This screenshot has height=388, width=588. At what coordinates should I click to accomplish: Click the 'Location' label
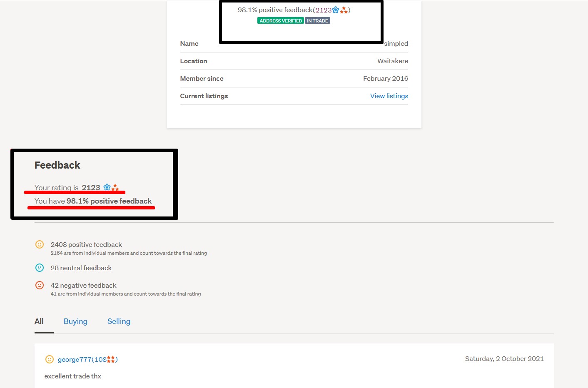[x=194, y=61]
